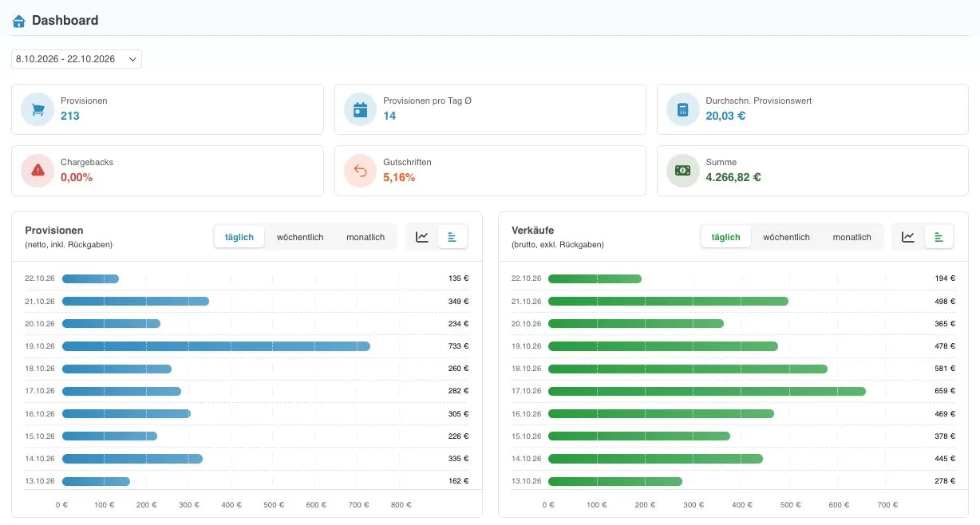Click the blue 19.10.26 bar in Provisionen chart
Viewport: 980px width, 525px height.
click(x=216, y=346)
